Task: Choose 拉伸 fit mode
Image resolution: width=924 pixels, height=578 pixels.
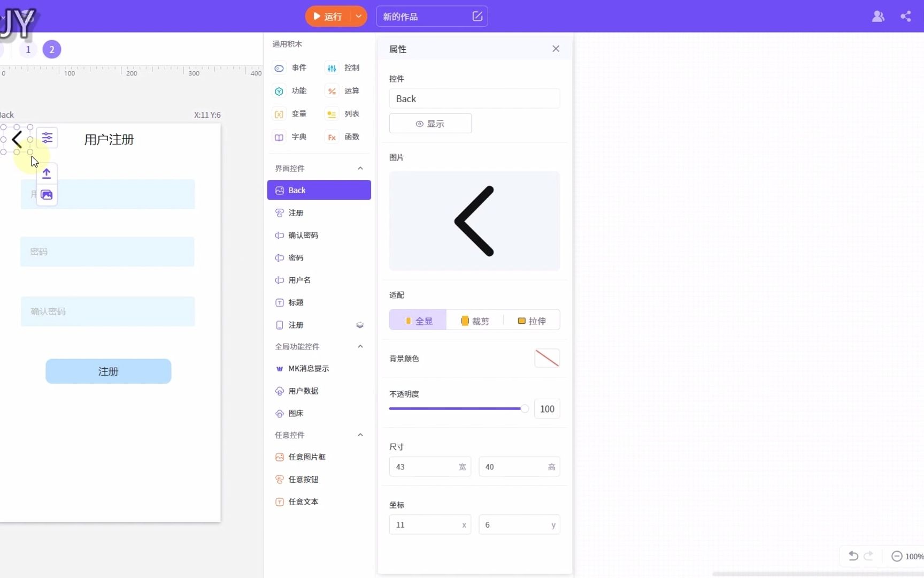Action: [532, 321]
